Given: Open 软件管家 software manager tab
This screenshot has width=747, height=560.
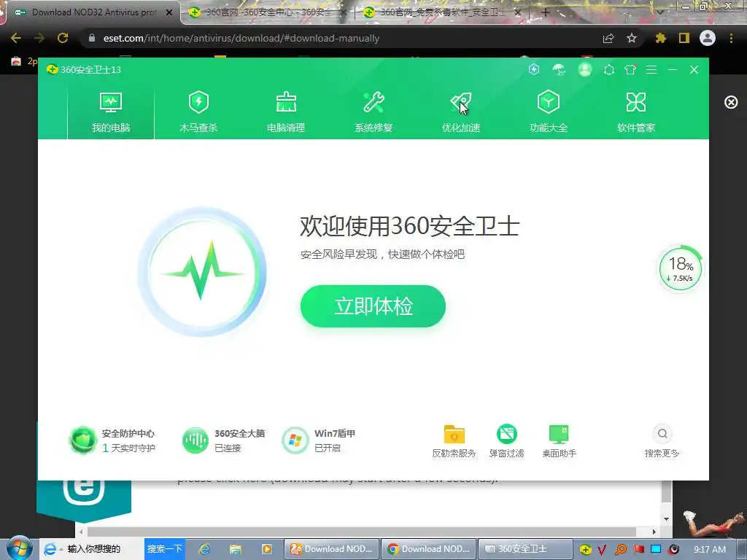Looking at the screenshot, I should tap(636, 112).
